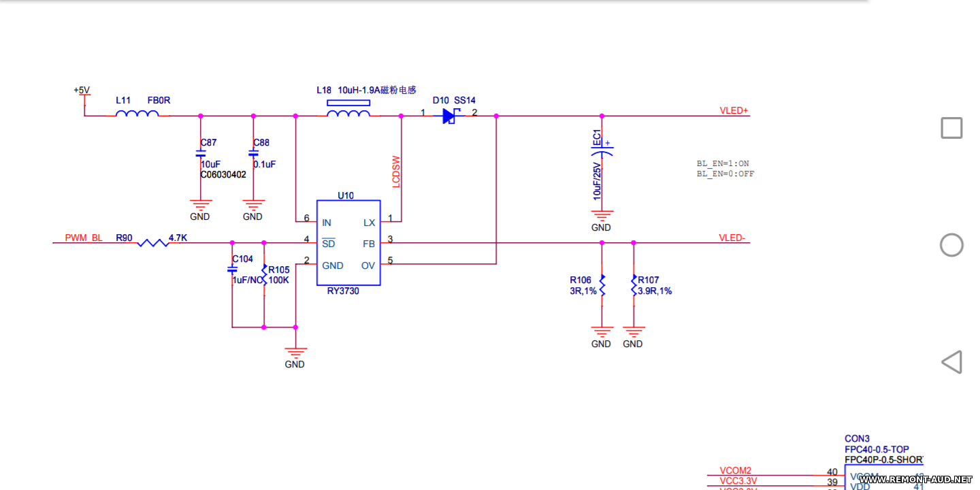Click the PWM_BL input net label
The height and width of the screenshot is (490, 980).
tap(84, 238)
